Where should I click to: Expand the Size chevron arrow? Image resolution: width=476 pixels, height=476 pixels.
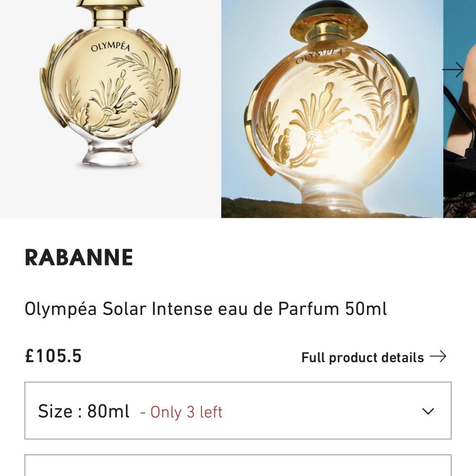[x=428, y=411]
